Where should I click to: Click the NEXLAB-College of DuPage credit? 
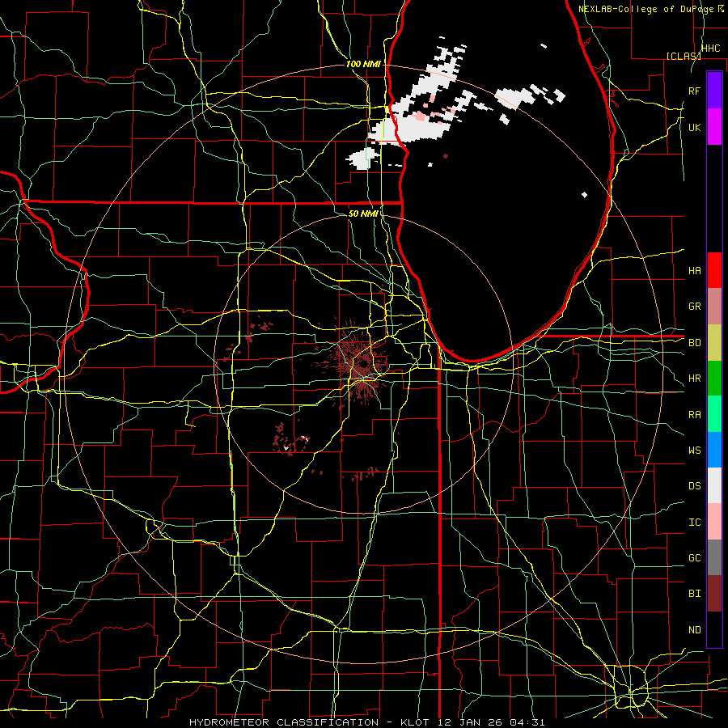[646, 9]
